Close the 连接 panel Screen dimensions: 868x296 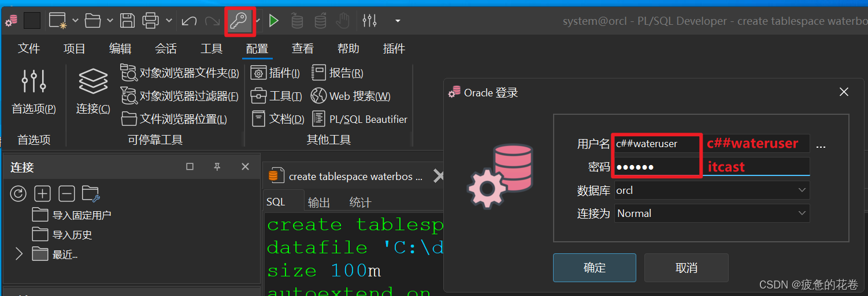pos(245,167)
